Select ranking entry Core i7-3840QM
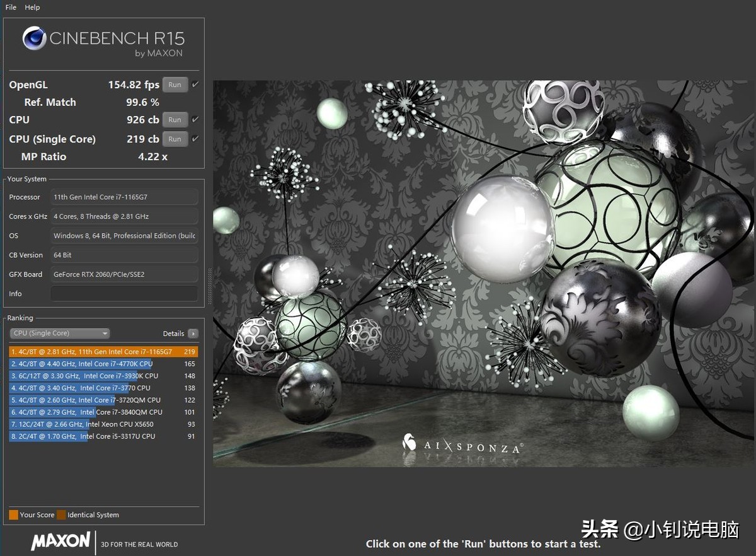Viewport: 756px width, 556px height. point(103,412)
